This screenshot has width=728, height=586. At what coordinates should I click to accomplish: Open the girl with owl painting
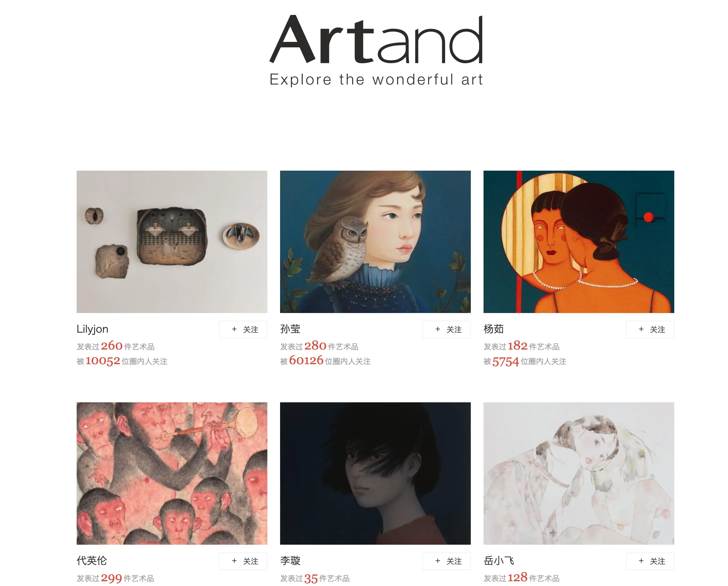[x=375, y=242]
